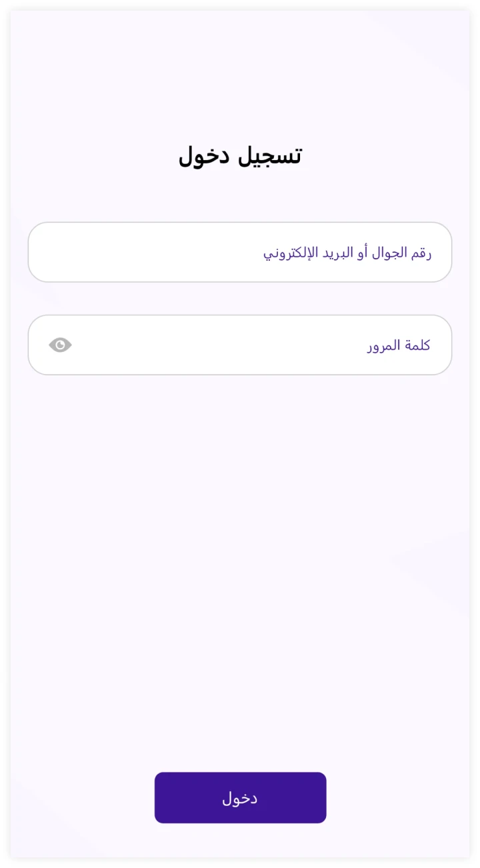This screenshot has width=480, height=868.
Task: Click the sign-in page title text
Action: pos(240,156)
